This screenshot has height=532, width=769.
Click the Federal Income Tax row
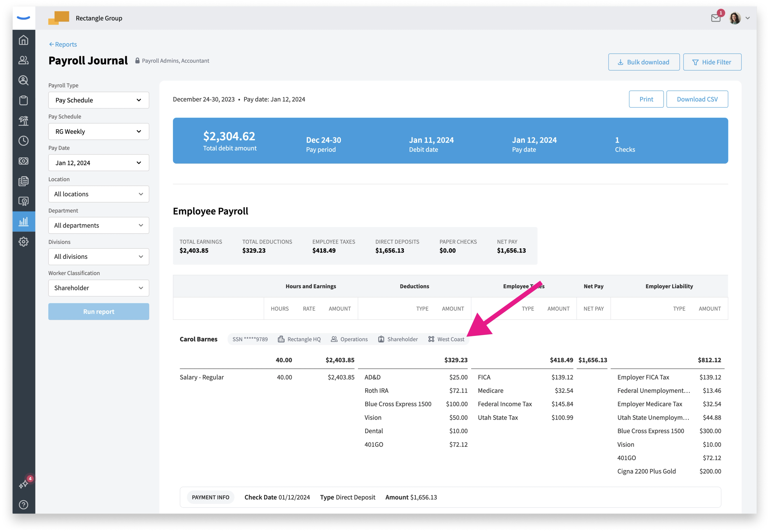(525, 404)
